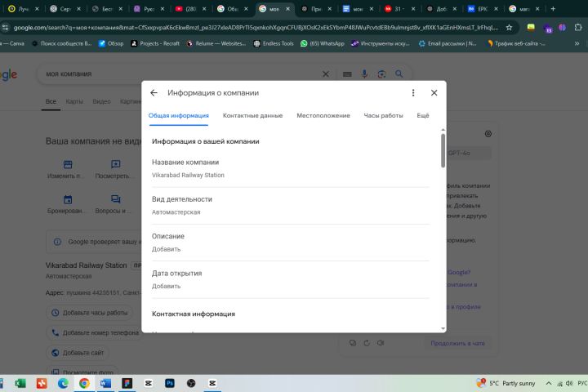The image size is (588, 392).
Task: Click the copy icon in side panel
Action: point(353,343)
